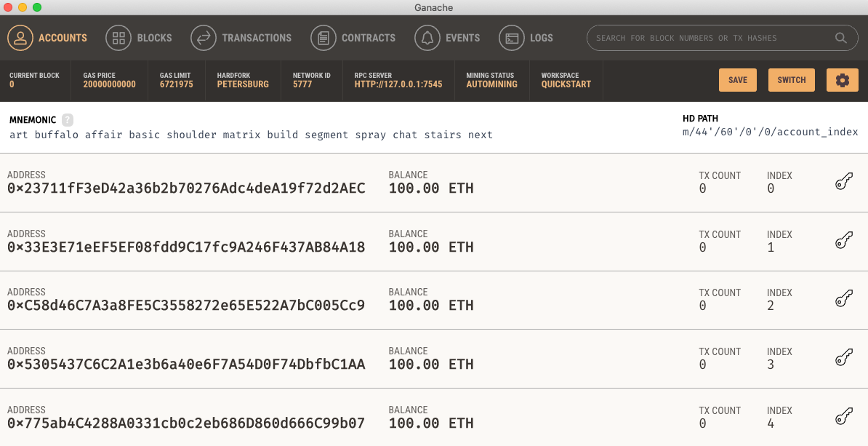Click the workspace name QUICKSTART

pos(566,84)
